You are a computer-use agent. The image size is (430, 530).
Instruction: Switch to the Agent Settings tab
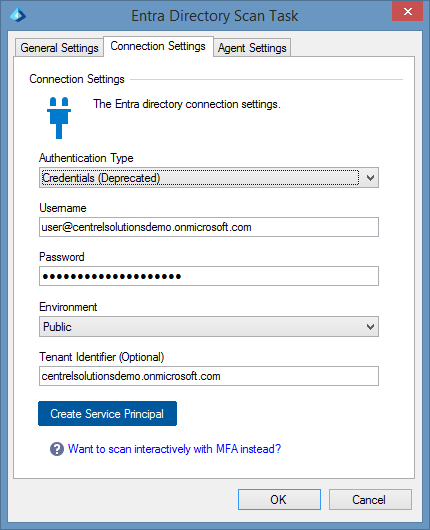click(252, 48)
